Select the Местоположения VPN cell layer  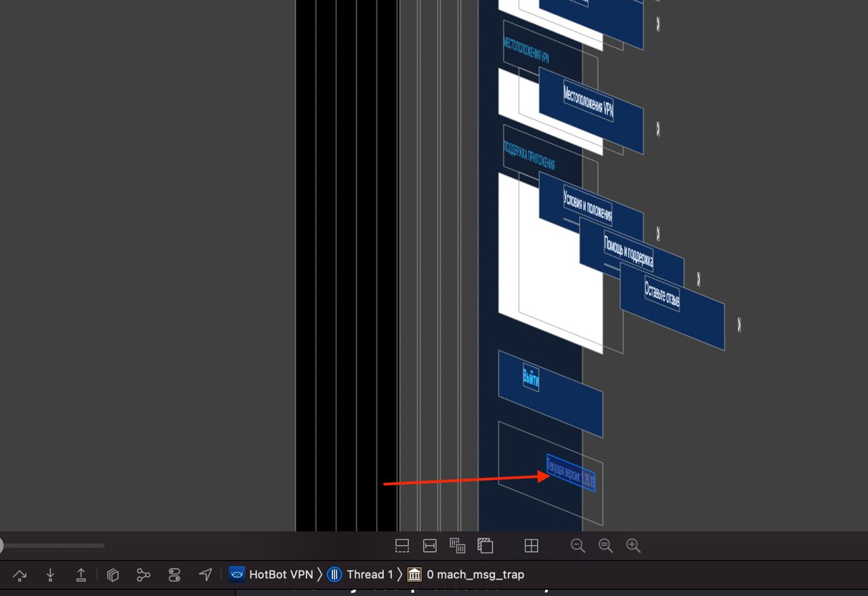591,111
